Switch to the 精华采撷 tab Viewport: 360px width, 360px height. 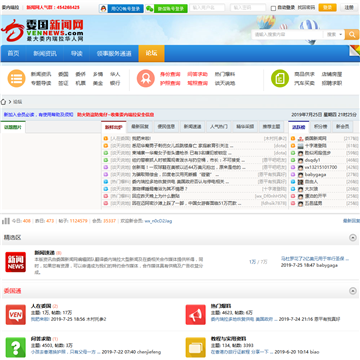pos(245,127)
